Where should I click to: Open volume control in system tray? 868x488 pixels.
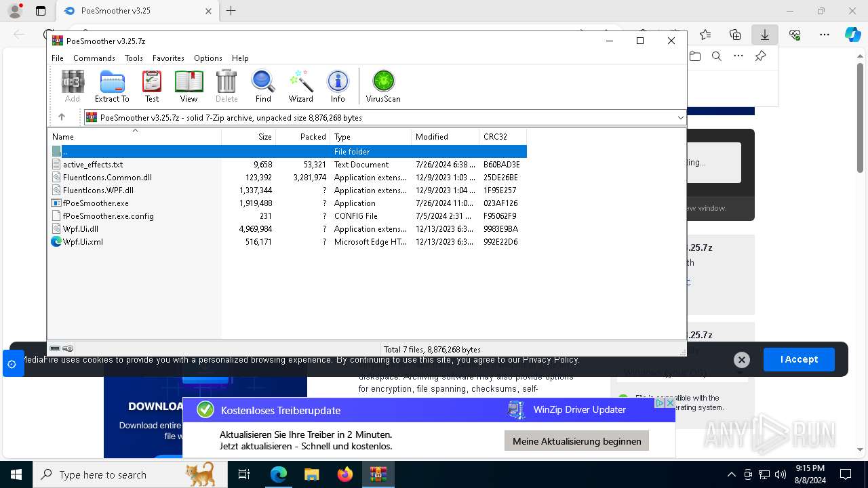[x=780, y=474]
